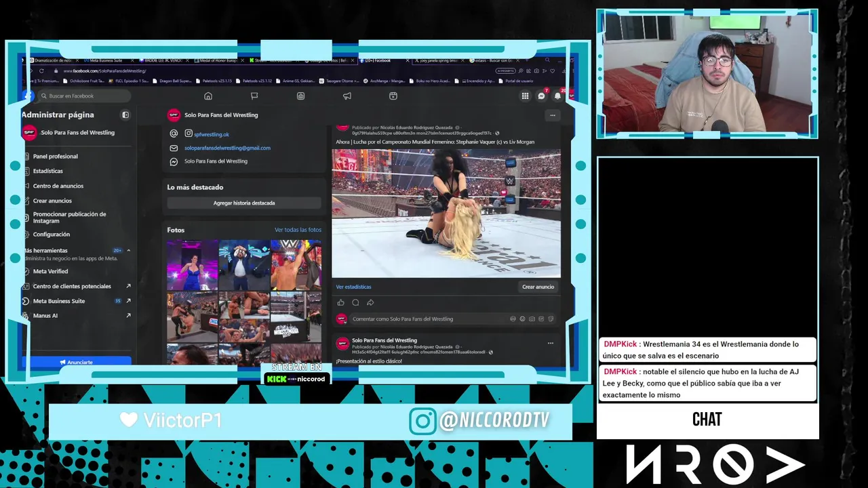868x488 pixels.
Task: Switch to Meta Business Suite browser tab
Action: (108, 60)
